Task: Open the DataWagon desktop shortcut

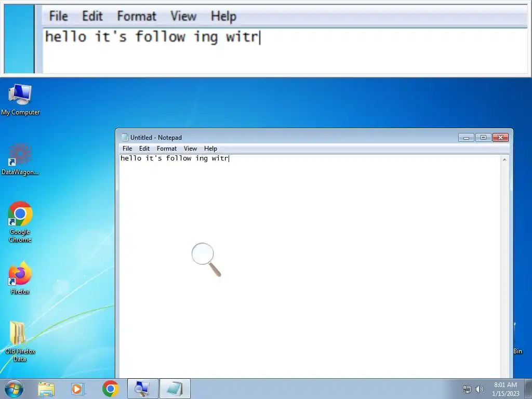Action: [20, 159]
